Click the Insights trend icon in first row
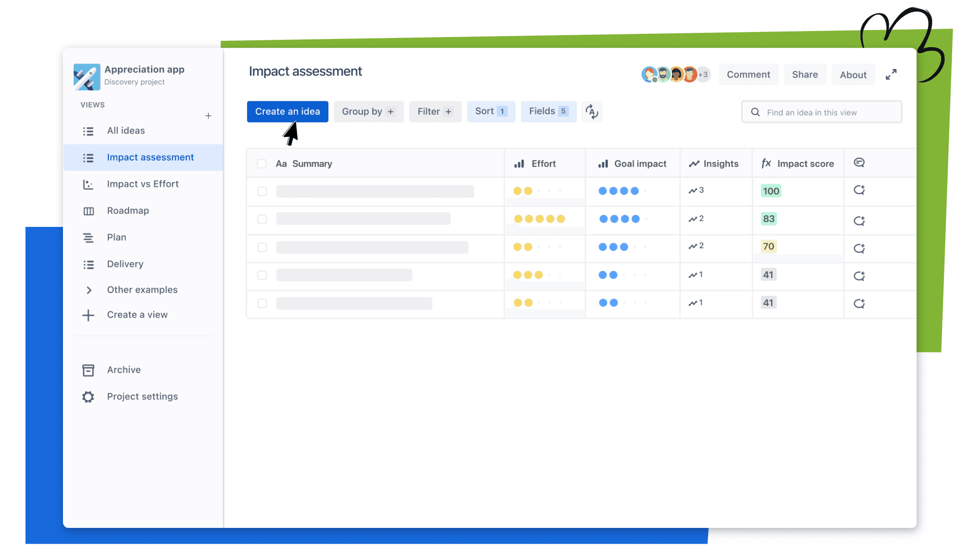 (693, 191)
